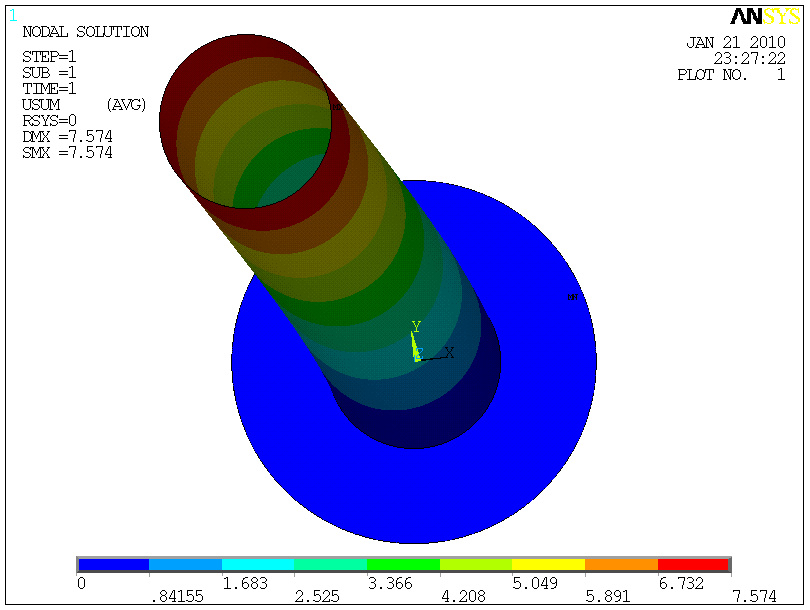810x610 pixels.
Task: Click the legend value .84155
Action: pos(177,597)
